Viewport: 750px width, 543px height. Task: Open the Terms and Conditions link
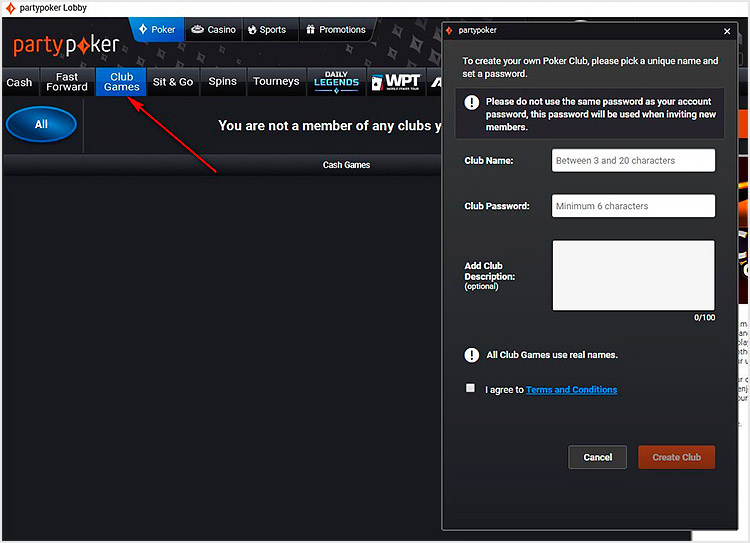(571, 390)
